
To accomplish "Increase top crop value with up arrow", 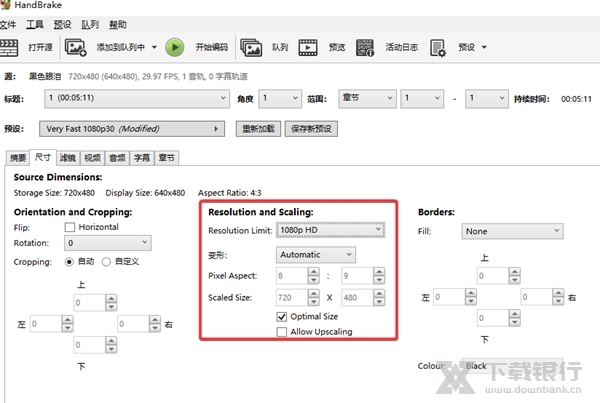I will pos(111,299).
